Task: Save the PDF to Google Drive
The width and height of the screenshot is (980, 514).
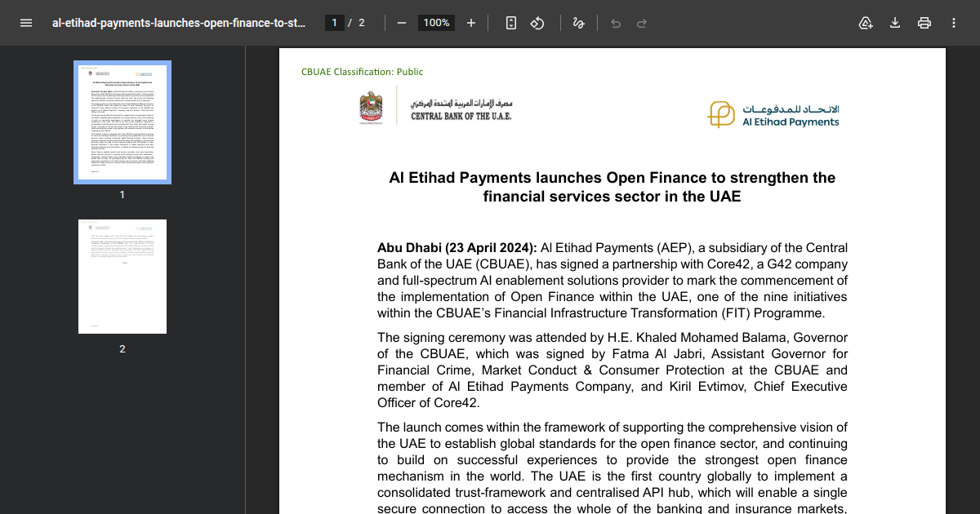Action: pyautogui.click(x=866, y=22)
